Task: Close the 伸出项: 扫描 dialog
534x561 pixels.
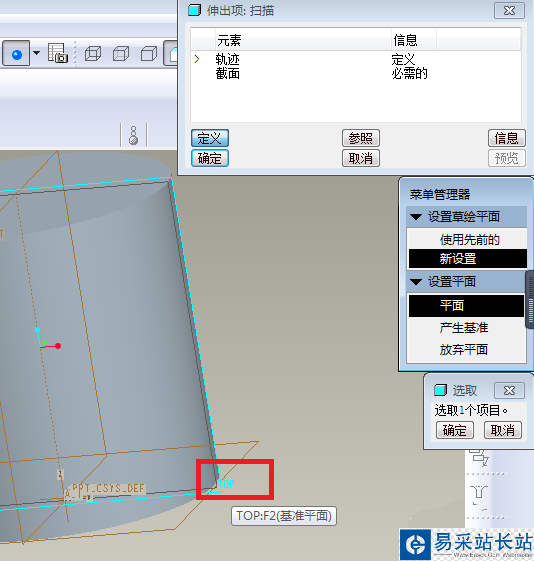Action: pos(509,11)
